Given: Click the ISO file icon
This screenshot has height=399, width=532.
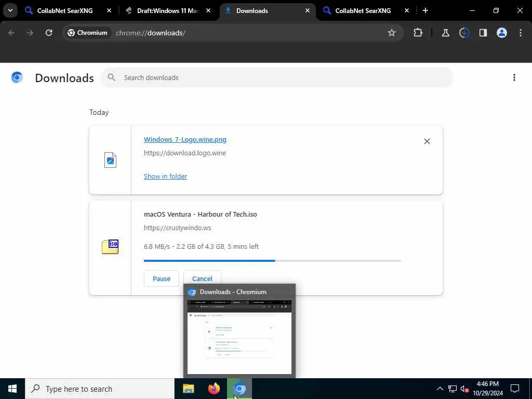Looking at the screenshot, I should point(110,247).
